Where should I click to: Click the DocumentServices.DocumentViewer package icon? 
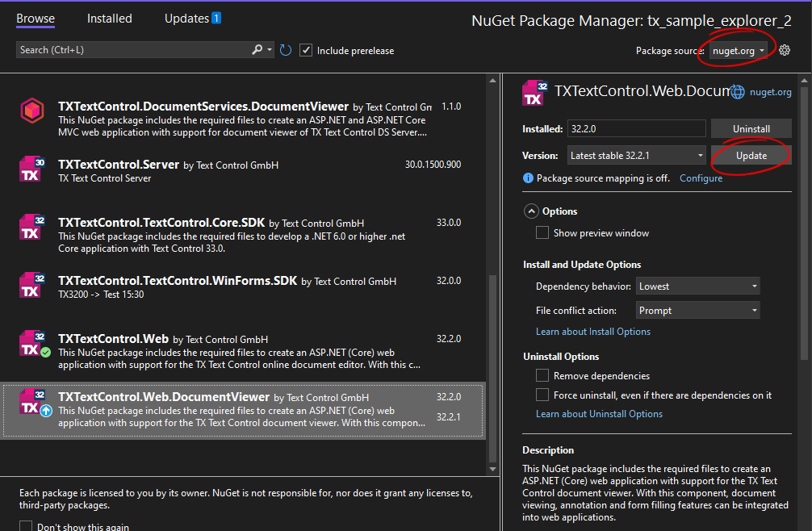pos(31,111)
